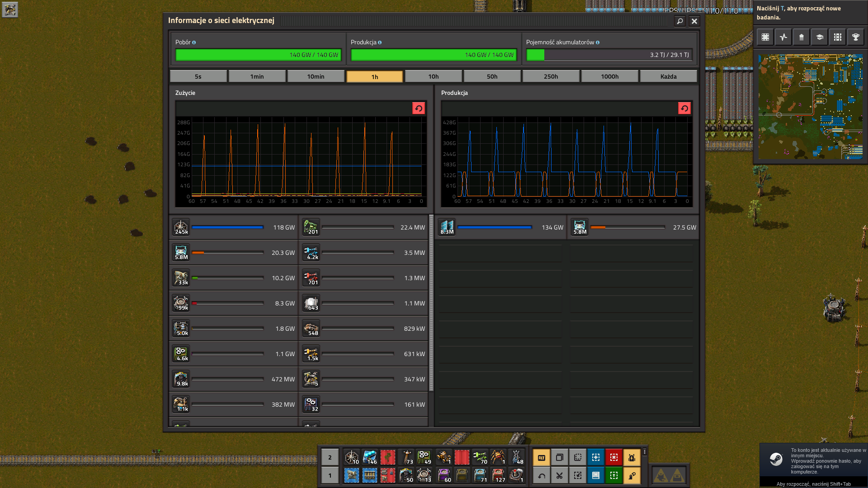Select the green upgrade planner shortcut

(613, 475)
